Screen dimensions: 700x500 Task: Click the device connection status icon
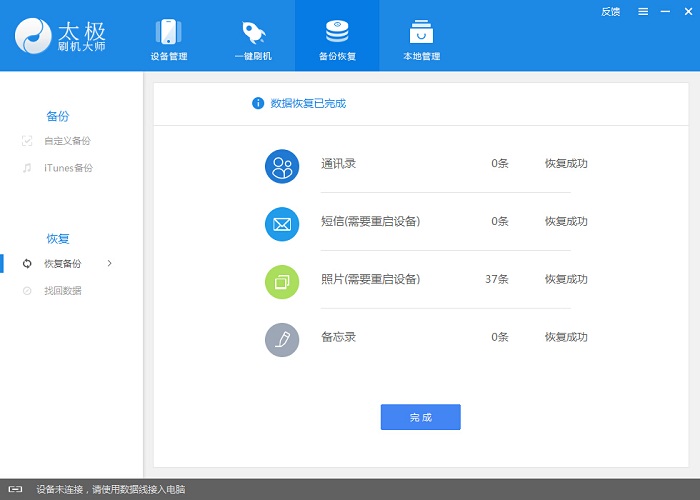click(x=16, y=490)
